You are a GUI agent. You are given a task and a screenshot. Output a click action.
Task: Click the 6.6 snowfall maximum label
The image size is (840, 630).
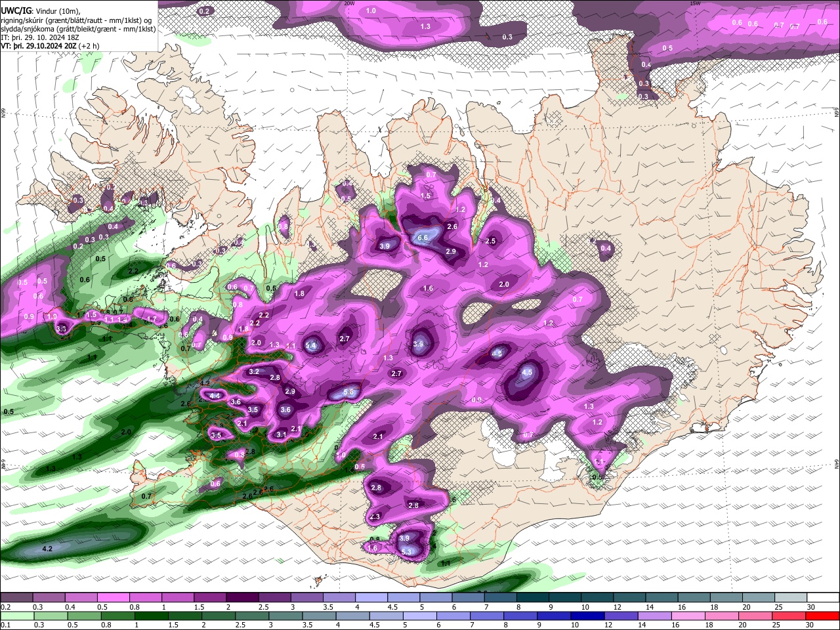pos(423,238)
